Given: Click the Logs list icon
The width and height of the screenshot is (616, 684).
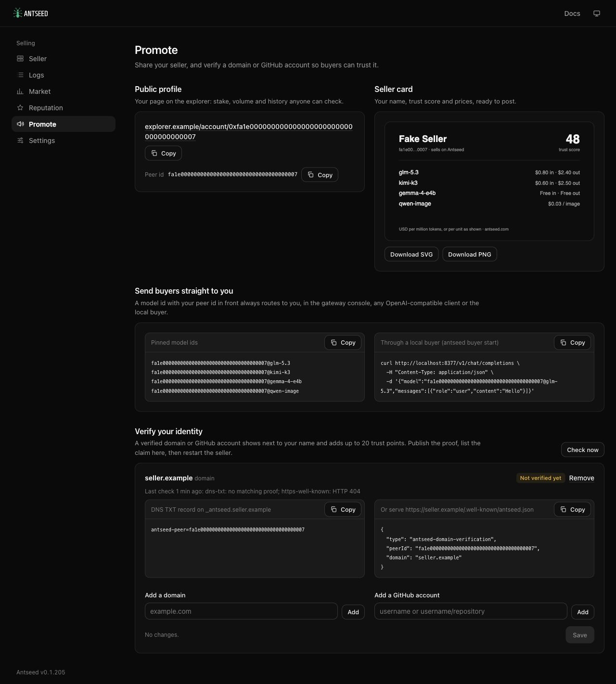Looking at the screenshot, I should point(20,75).
